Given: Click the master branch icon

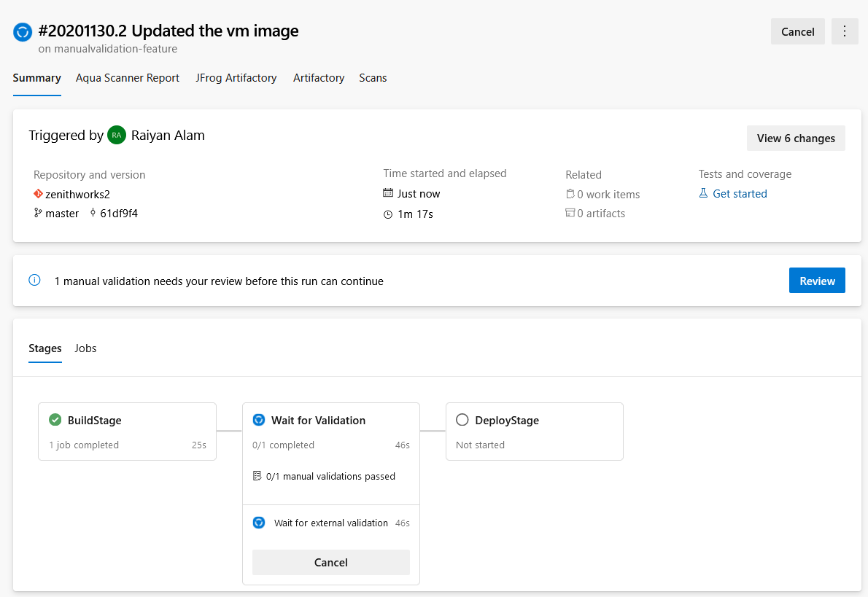Looking at the screenshot, I should click(39, 214).
